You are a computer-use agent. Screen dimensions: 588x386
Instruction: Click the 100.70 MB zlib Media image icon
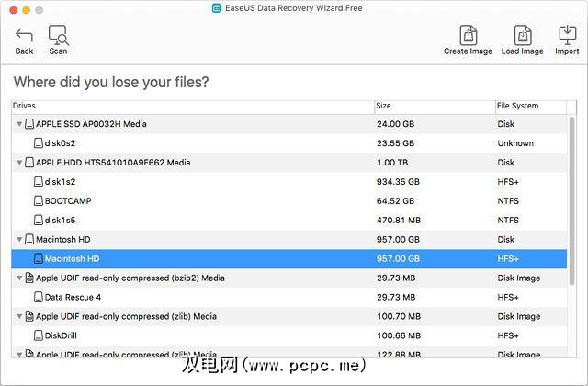pyautogui.click(x=29, y=316)
